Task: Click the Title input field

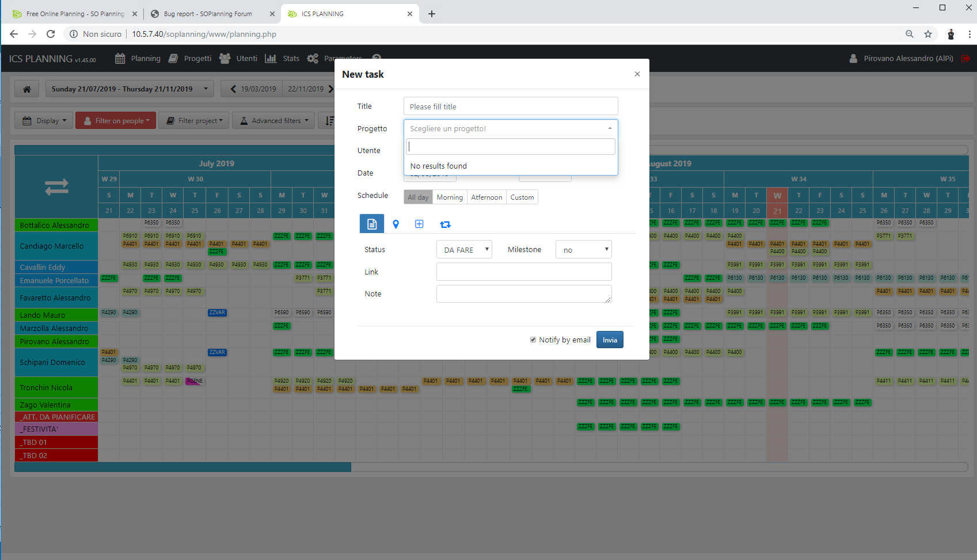Action: [511, 106]
